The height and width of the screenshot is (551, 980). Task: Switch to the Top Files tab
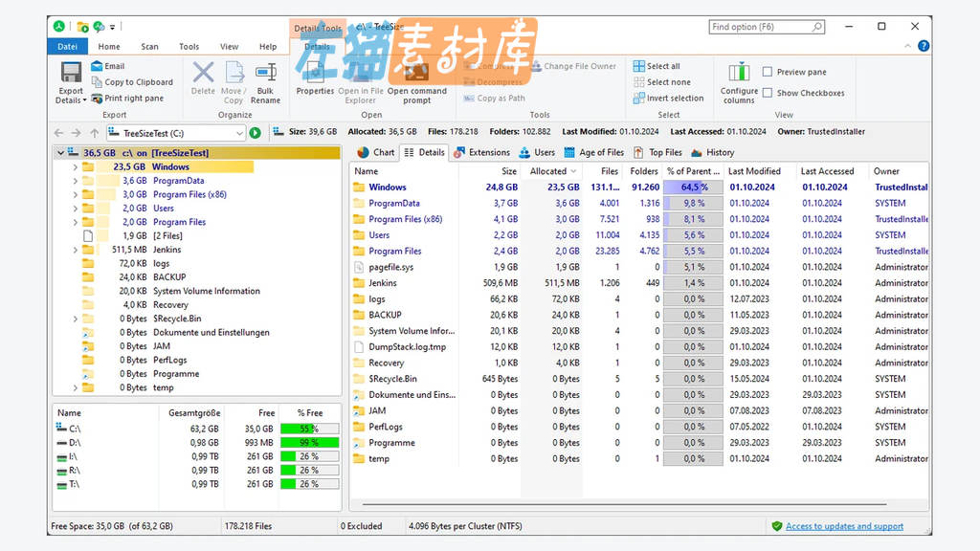pos(657,152)
